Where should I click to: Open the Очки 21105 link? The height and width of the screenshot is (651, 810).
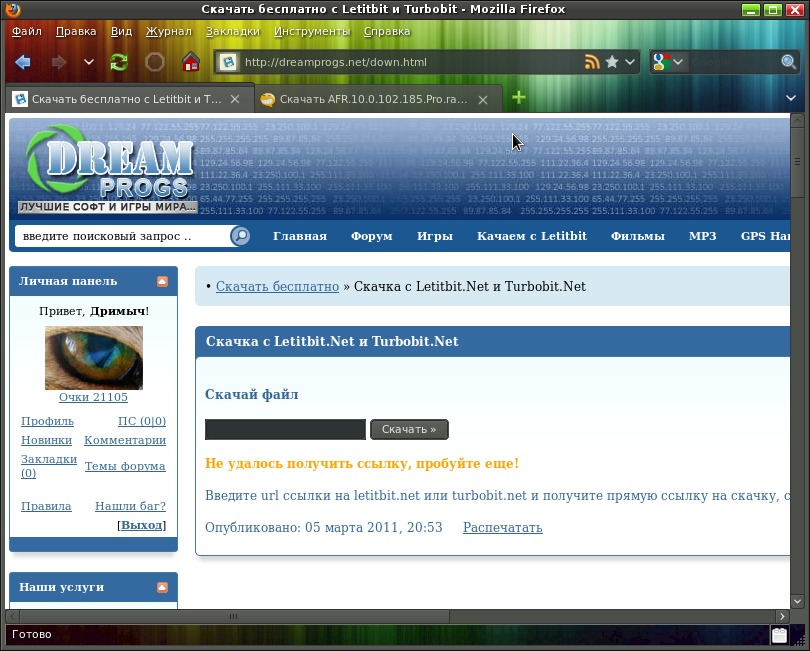click(x=93, y=397)
